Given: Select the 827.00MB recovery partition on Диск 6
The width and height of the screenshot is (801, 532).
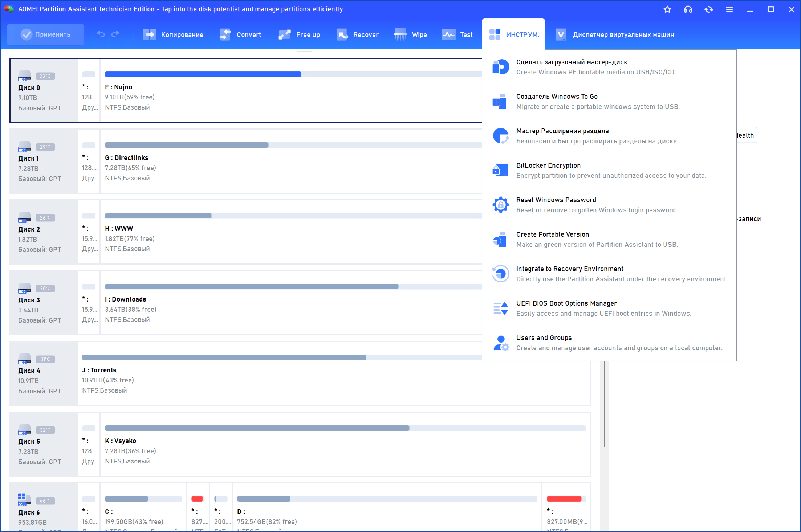Looking at the screenshot, I should point(566,507).
